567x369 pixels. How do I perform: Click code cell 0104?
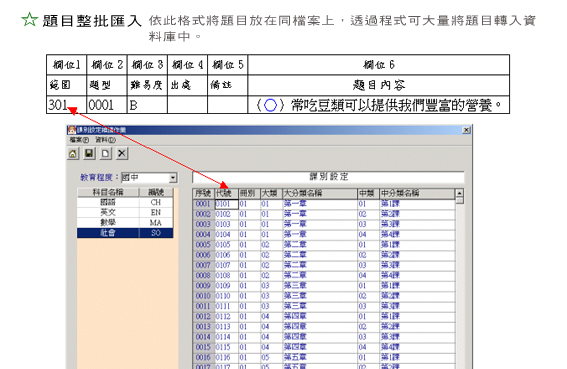[226, 234]
